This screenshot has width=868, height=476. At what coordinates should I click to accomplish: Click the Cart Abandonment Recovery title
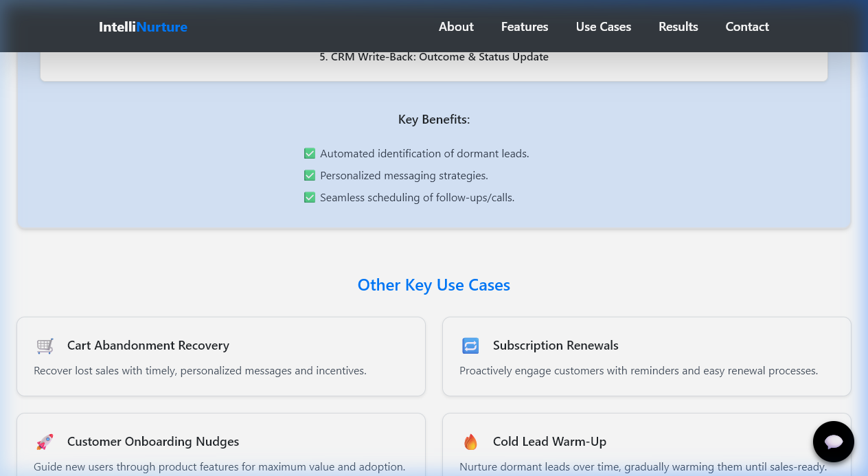tap(148, 345)
